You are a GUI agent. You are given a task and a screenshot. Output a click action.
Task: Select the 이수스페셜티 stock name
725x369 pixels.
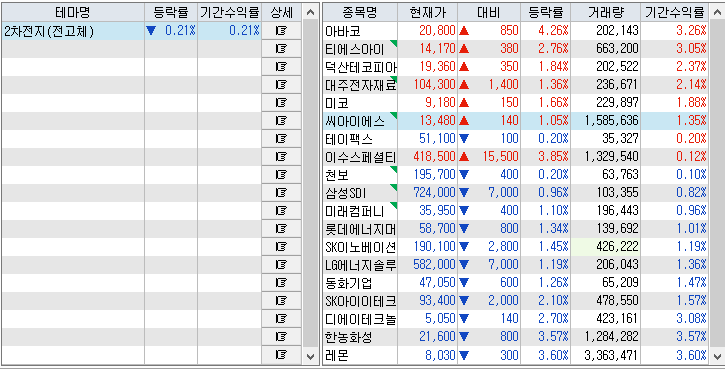tap(361, 157)
